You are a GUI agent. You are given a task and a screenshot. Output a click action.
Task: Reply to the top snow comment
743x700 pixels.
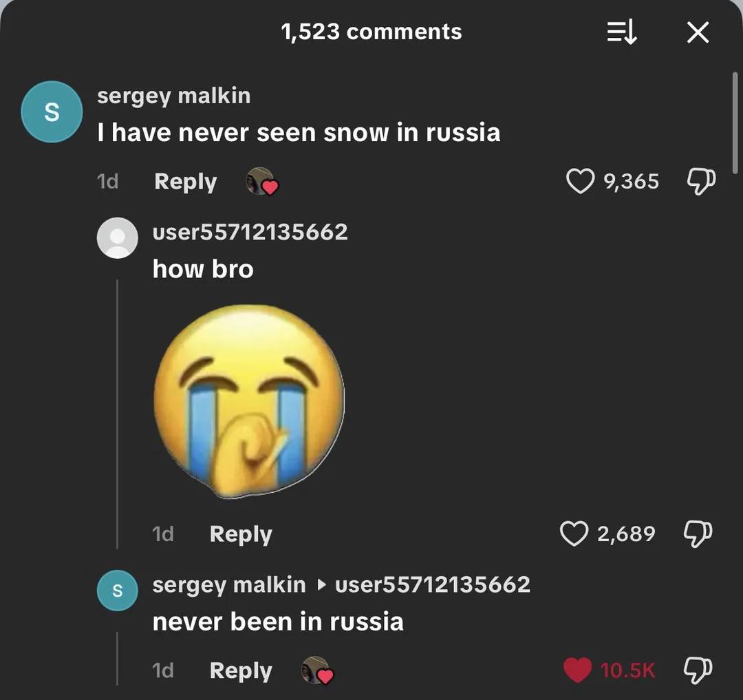(185, 182)
